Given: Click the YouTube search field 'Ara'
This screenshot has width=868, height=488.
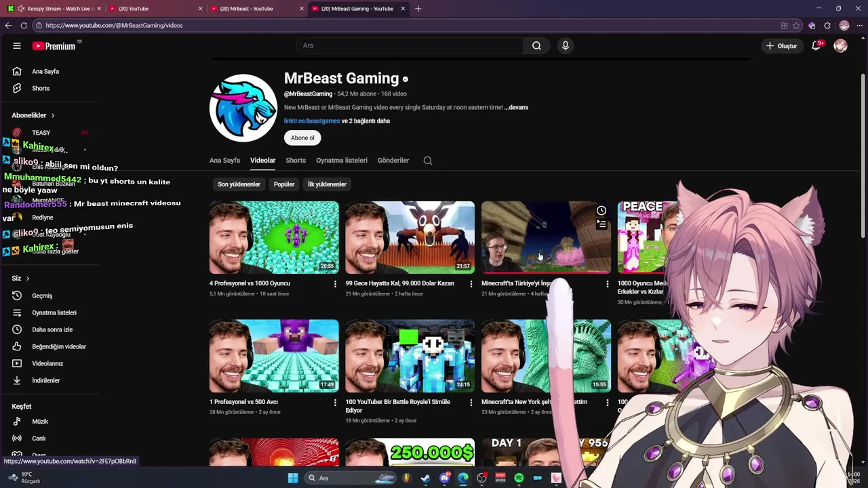Looking at the screenshot, I should point(409,45).
